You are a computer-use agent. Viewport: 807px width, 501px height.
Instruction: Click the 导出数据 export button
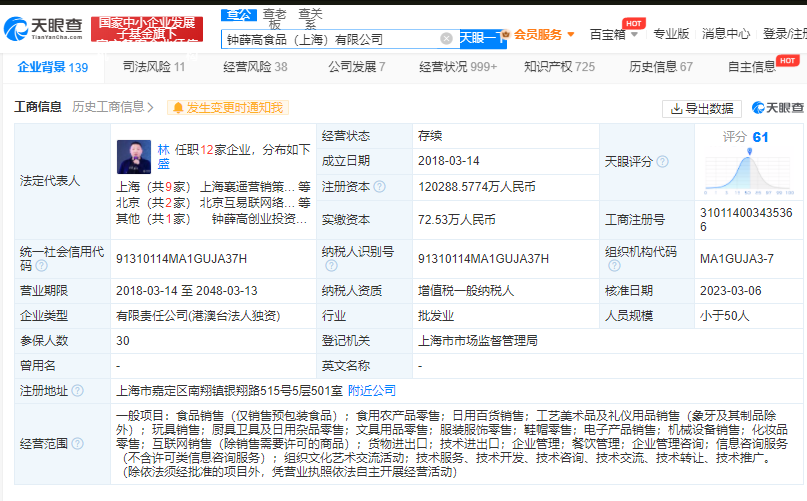702,109
